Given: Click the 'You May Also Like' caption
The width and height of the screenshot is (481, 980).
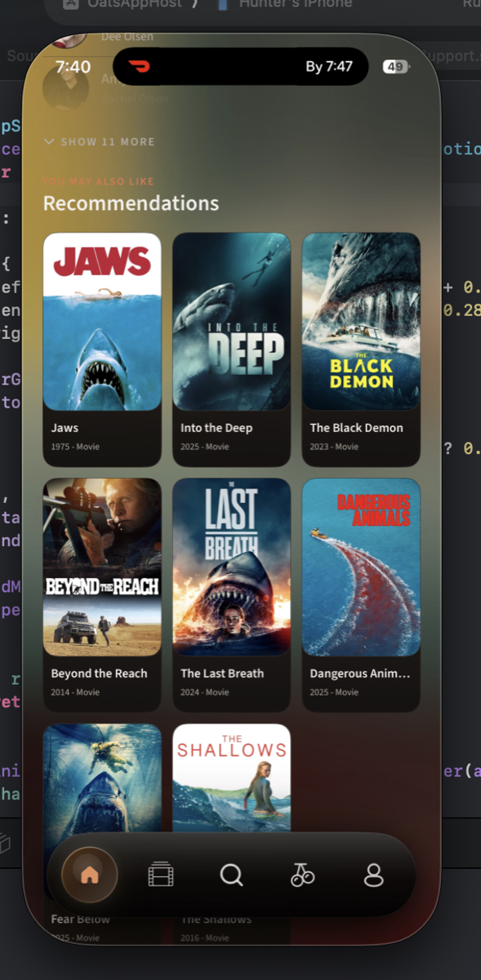Looking at the screenshot, I should click(99, 181).
